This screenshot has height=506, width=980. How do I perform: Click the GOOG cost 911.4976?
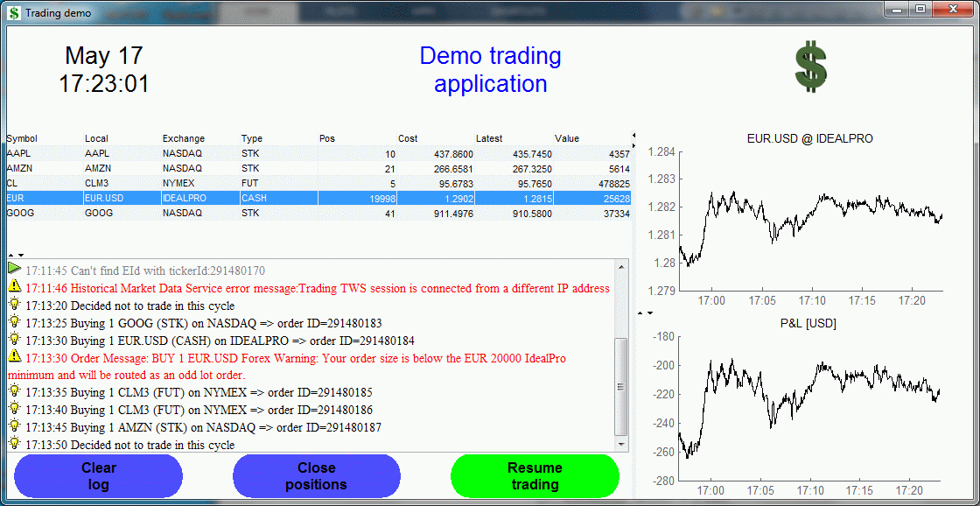(437, 214)
